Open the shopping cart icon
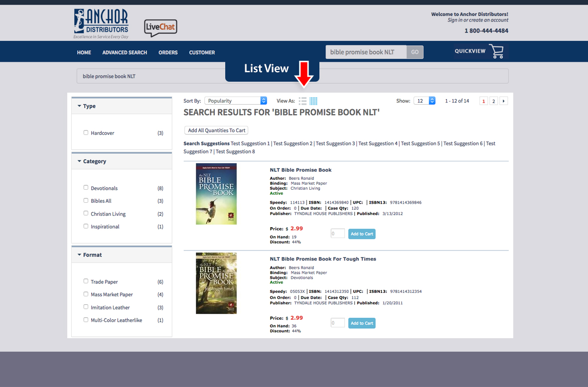The width and height of the screenshot is (588, 387). tap(496, 51)
